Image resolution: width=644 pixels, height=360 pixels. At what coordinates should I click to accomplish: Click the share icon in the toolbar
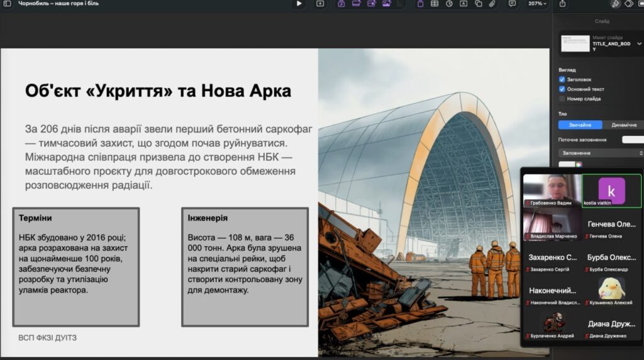(562, 4)
